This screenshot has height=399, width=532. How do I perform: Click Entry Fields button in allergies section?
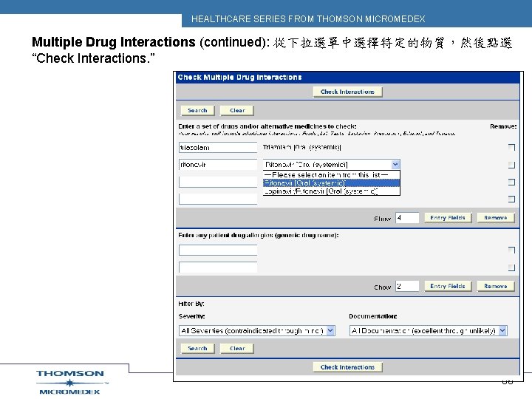448,286
